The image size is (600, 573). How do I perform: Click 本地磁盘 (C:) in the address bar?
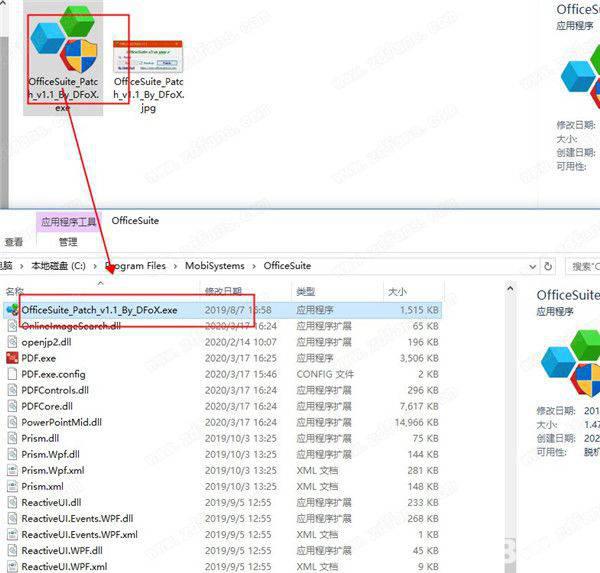pyautogui.click(x=58, y=266)
